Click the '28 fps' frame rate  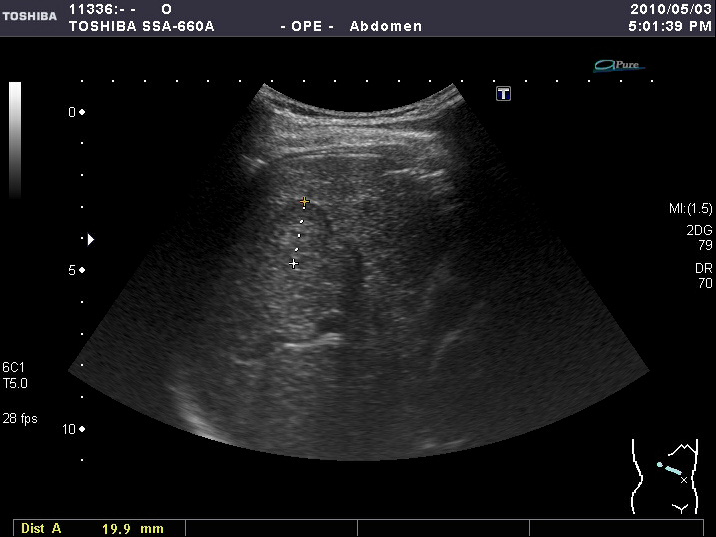20,418
